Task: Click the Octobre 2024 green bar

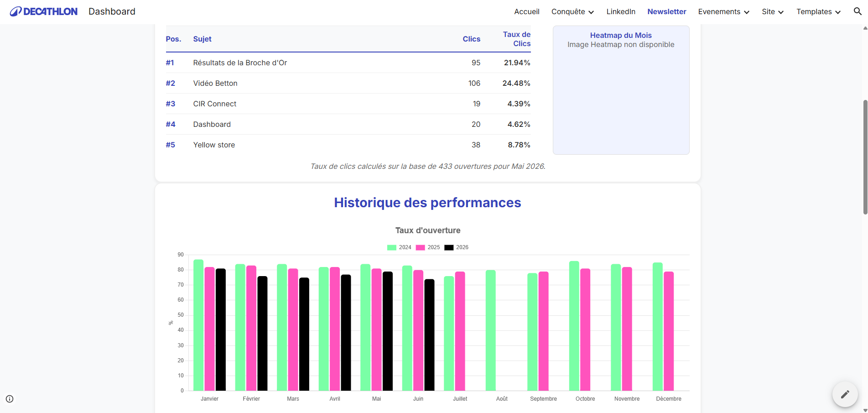Action: click(574, 326)
